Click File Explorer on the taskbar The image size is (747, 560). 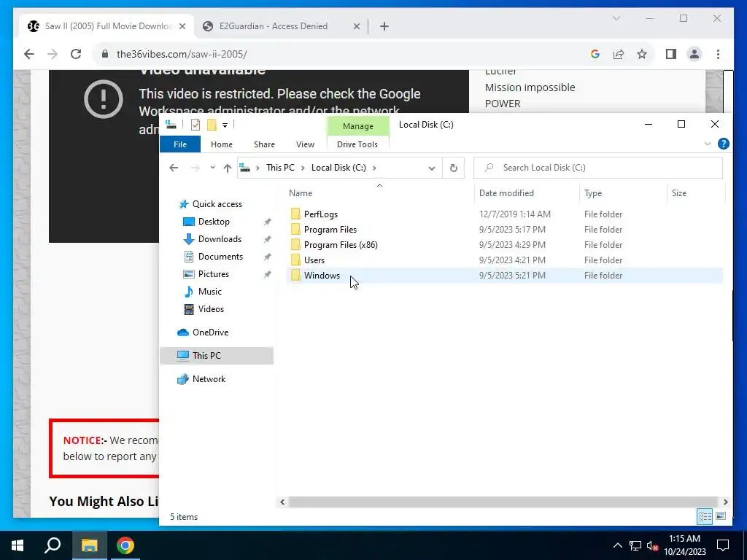tap(89, 545)
